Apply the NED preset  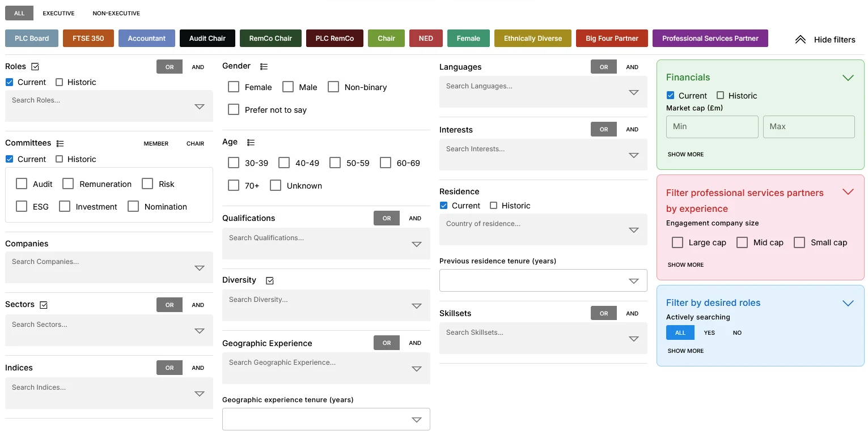tap(426, 39)
